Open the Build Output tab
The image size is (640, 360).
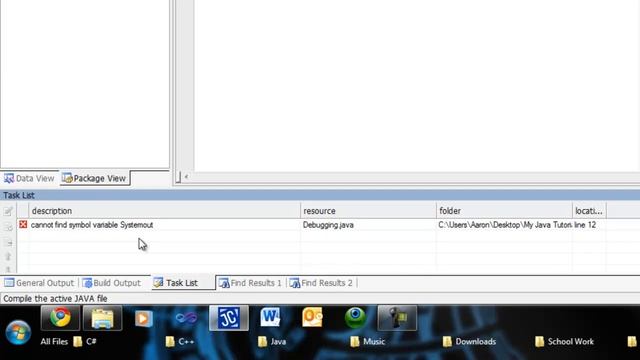(x=111, y=283)
